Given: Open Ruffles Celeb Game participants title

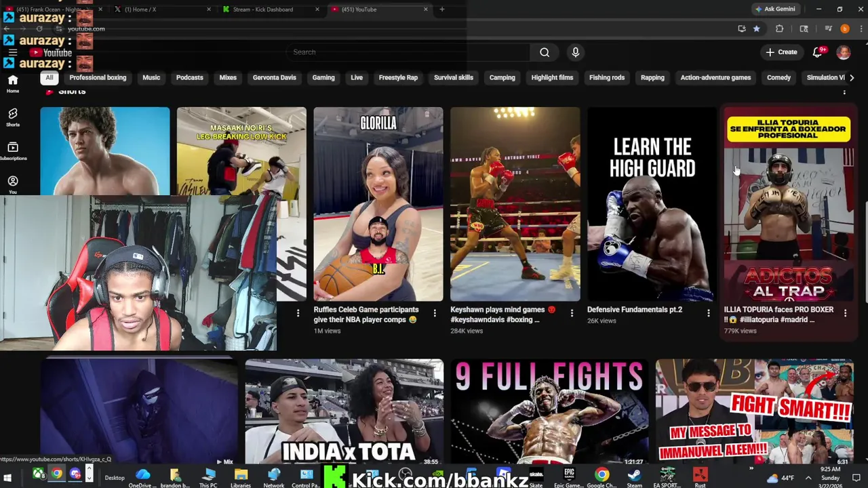Looking at the screenshot, I should (366, 314).
